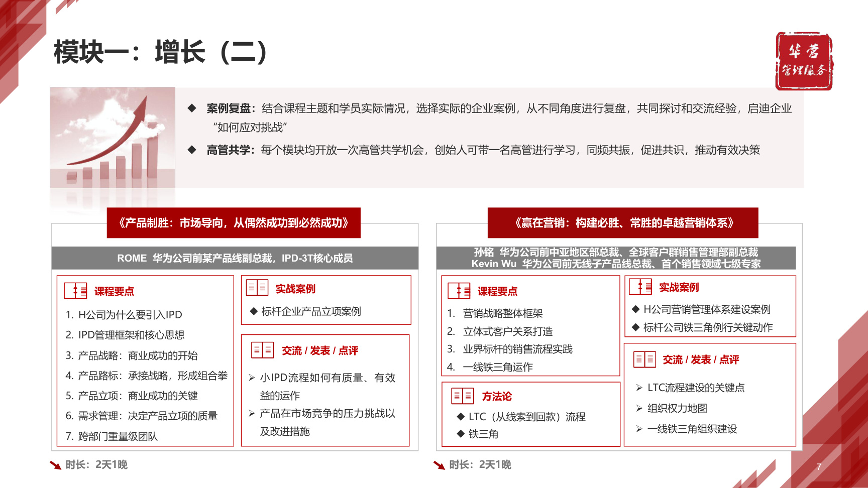The width and height of the screenshot is (868, 488).
Task: Click the book icon beside right 交流/发表/点评
Action: [x=644, y=359]
